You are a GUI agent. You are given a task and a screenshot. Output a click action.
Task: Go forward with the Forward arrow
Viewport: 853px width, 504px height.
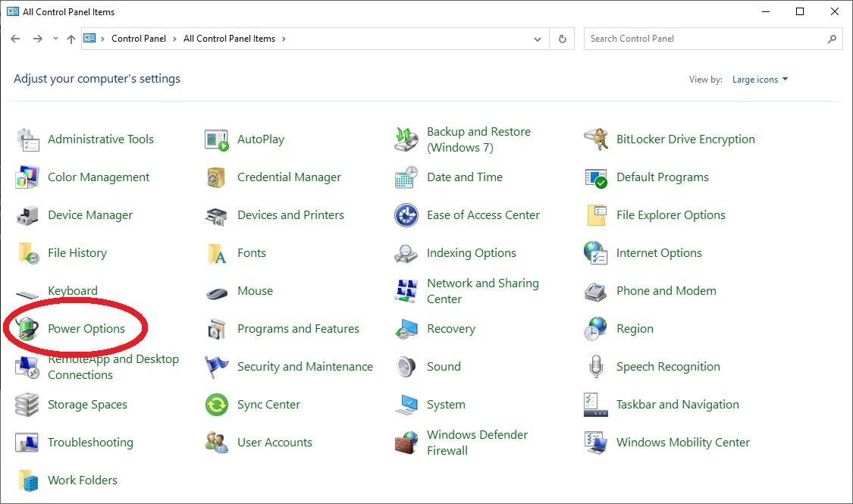[x=38, y=39]
